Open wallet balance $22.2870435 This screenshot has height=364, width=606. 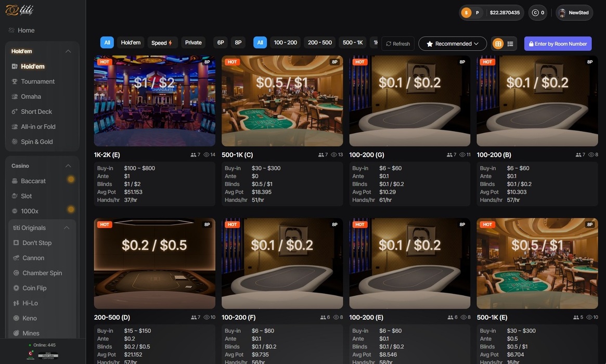click(505, 13)
